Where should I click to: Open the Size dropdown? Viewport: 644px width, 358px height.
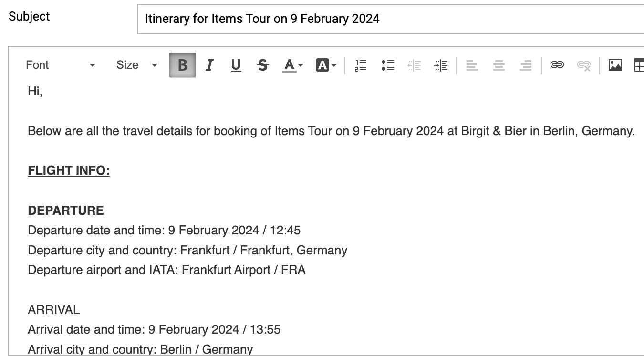[x=136, y=65]
